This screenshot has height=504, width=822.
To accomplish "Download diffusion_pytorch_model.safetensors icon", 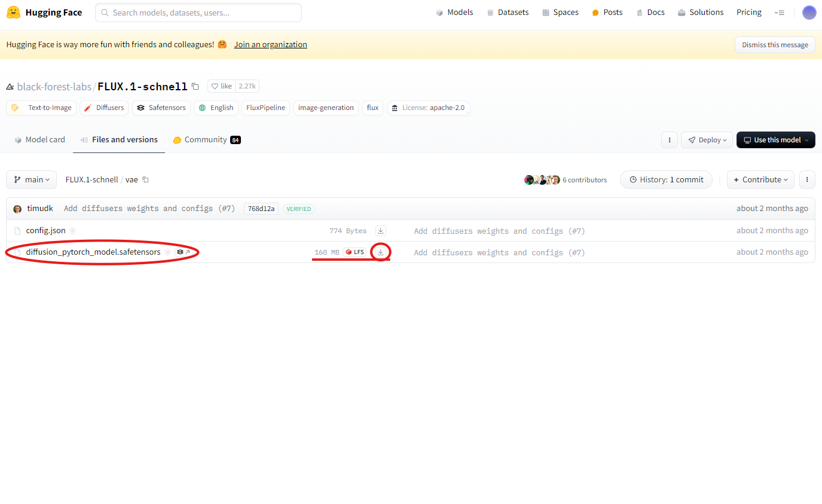I will click(x=380, y=252).
